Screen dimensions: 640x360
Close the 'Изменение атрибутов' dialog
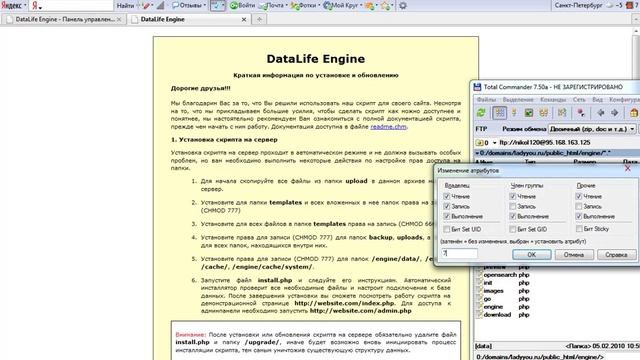coord(628,169)
